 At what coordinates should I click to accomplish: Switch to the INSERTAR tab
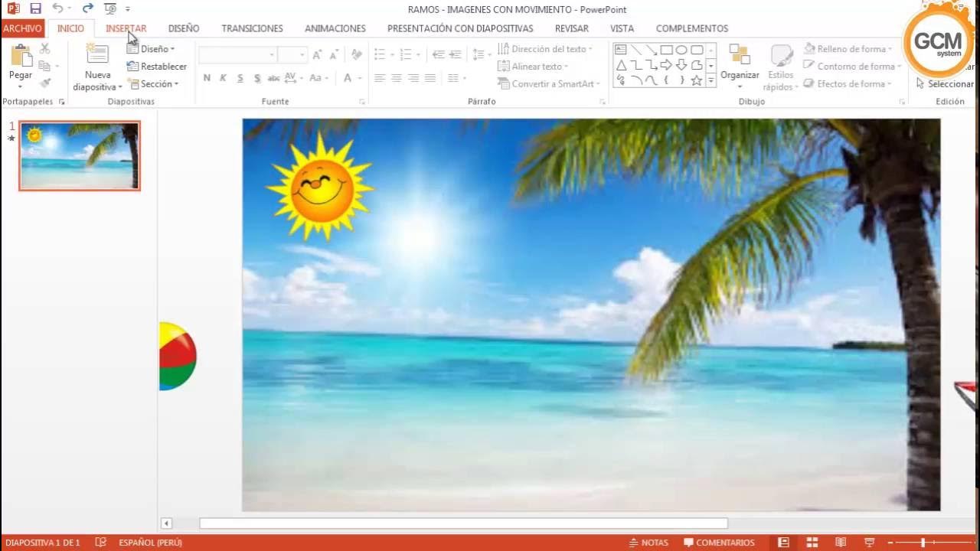tap(126, 28)
